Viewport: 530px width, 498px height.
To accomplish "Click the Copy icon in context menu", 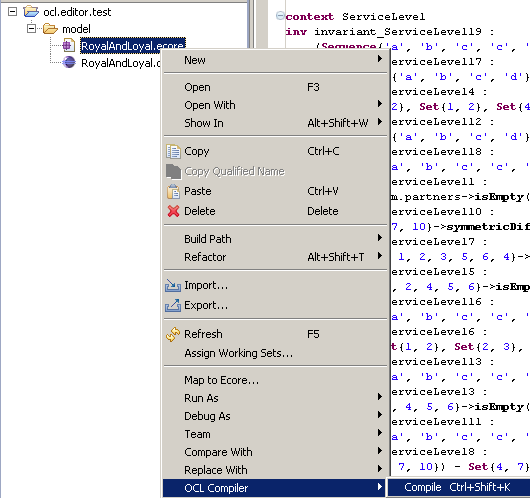I will click(173, 151).
